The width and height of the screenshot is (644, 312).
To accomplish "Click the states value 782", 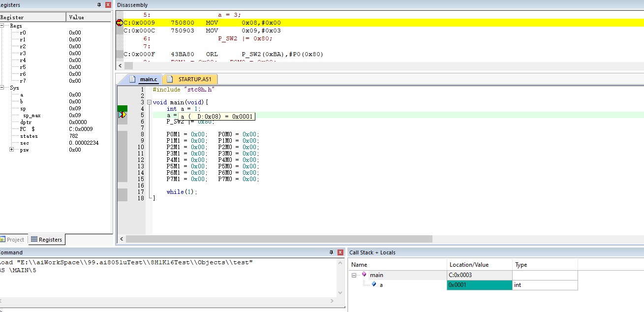I will tap(74, 136).
